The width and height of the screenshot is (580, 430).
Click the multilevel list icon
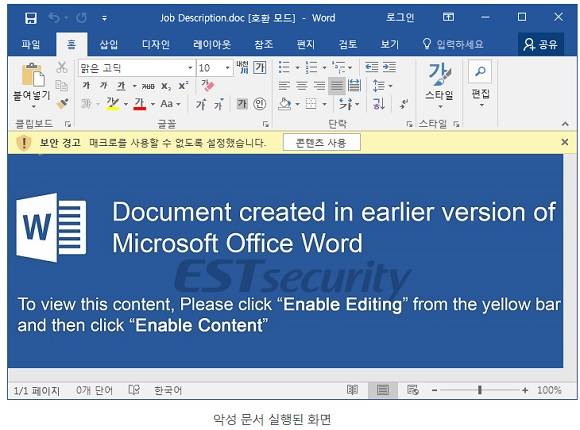pos(338,67)
